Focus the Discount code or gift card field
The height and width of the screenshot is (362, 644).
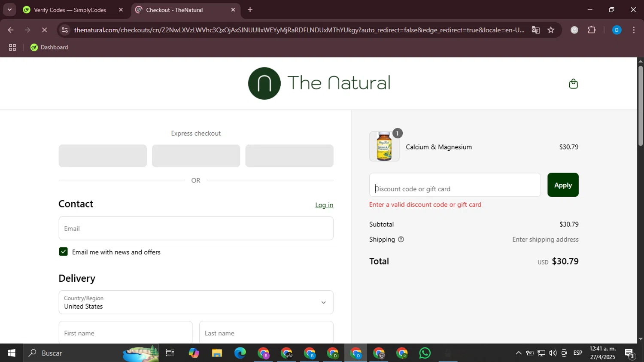tap(455, 185)
